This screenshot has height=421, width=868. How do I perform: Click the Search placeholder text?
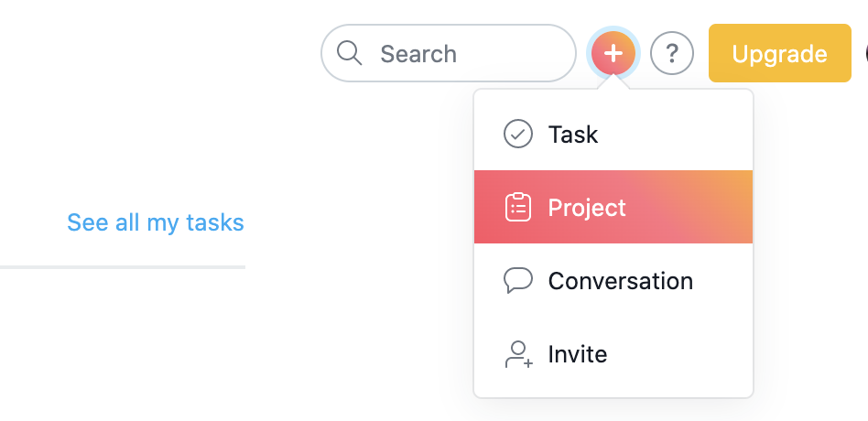(x=418, y=54)
